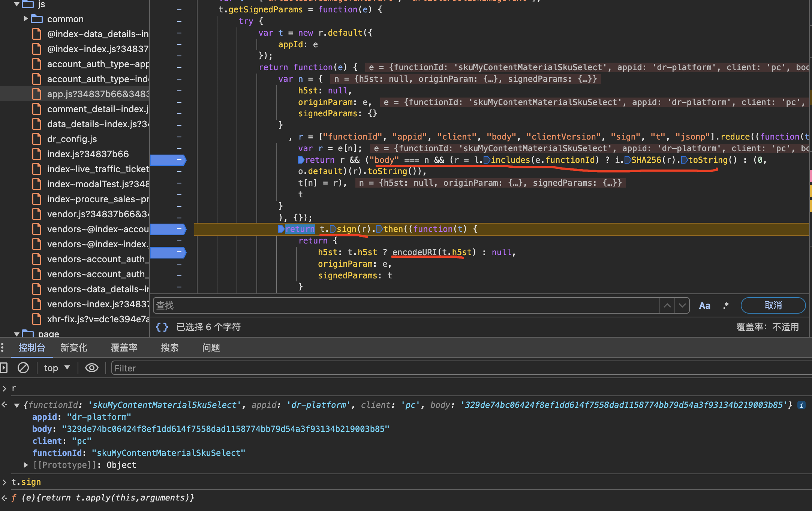812x511 pixels.
Task: Click the pretty-print curly braces icon
Action: pyautogui.click(x=162, y=327)
